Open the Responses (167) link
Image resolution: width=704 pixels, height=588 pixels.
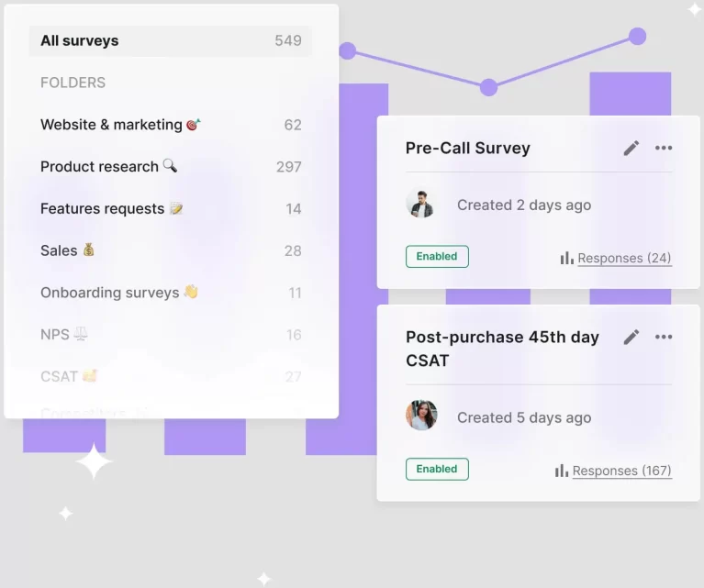click(621, 472)
